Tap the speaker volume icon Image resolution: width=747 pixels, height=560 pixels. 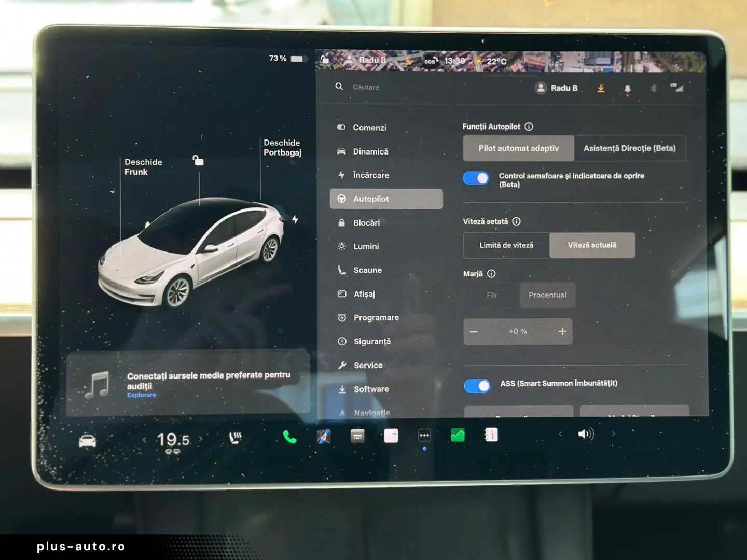pyautogui.click(x=586, y=434)
